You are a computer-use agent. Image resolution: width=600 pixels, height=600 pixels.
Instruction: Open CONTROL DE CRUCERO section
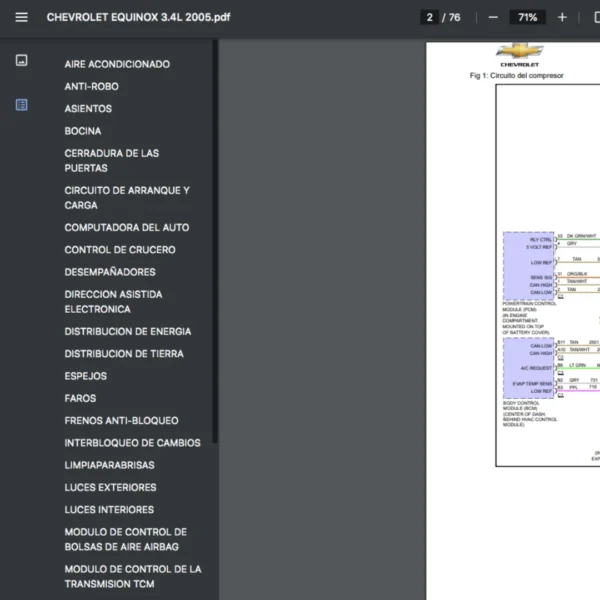(119, 250)
